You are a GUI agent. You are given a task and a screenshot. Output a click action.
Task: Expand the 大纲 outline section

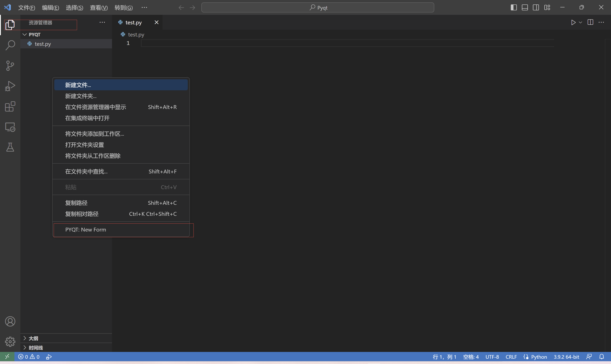tap(66, 338)
